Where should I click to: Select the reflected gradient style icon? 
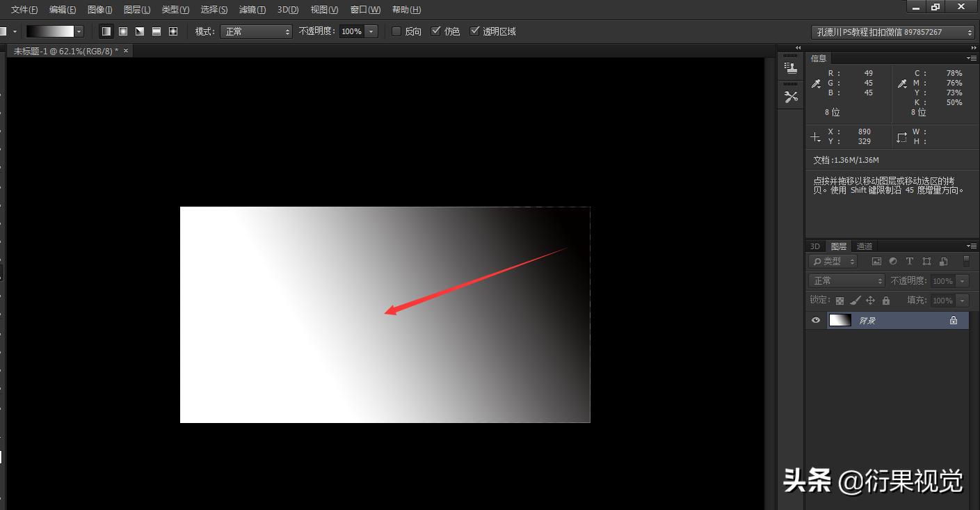156,31
